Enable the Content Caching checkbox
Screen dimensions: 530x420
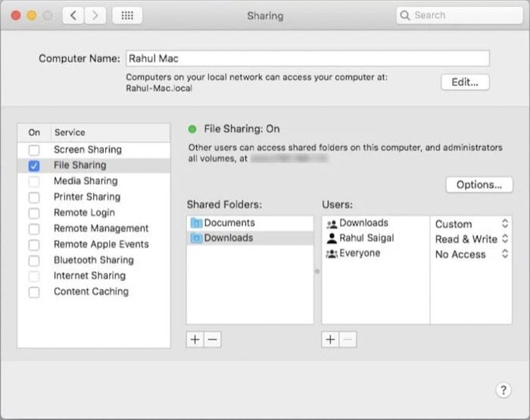click(34, 292)
